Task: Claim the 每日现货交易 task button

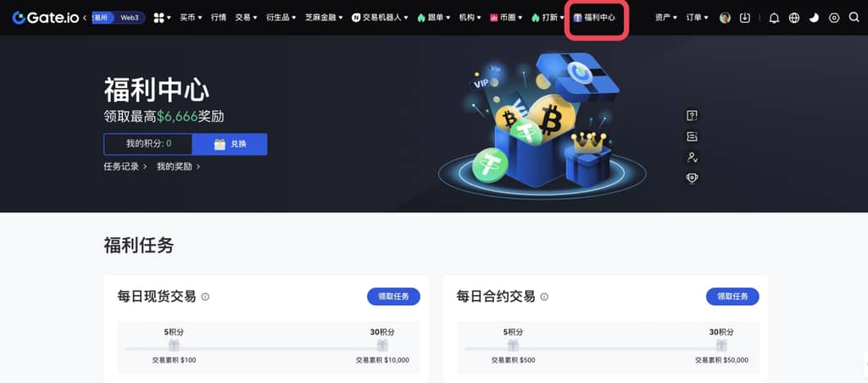Action: point(393,297)
